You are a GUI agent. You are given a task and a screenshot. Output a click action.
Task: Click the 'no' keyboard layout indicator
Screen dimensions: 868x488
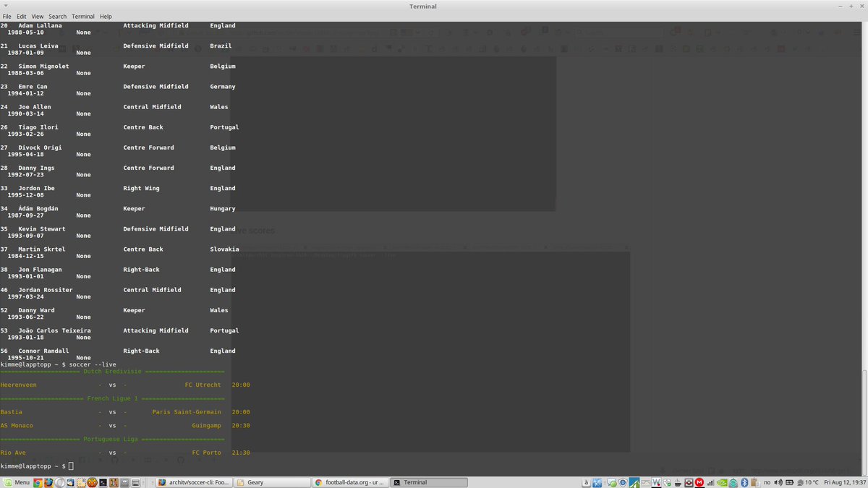(767, 482)
